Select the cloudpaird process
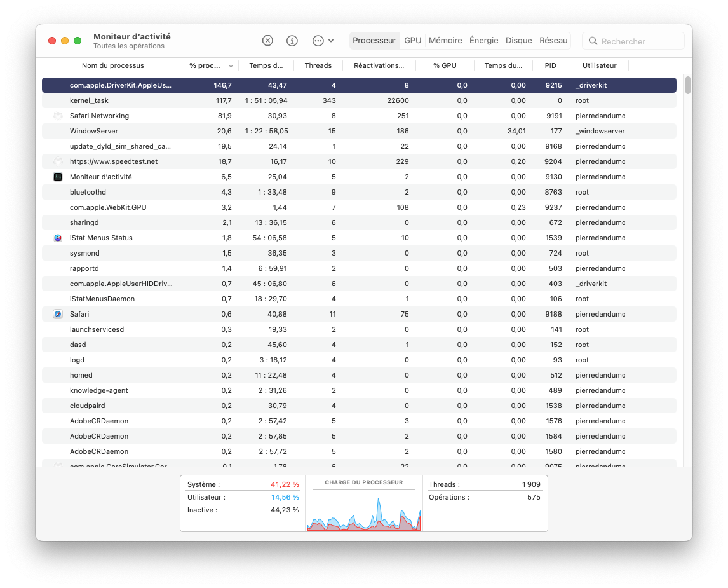 tap(359, 406)
